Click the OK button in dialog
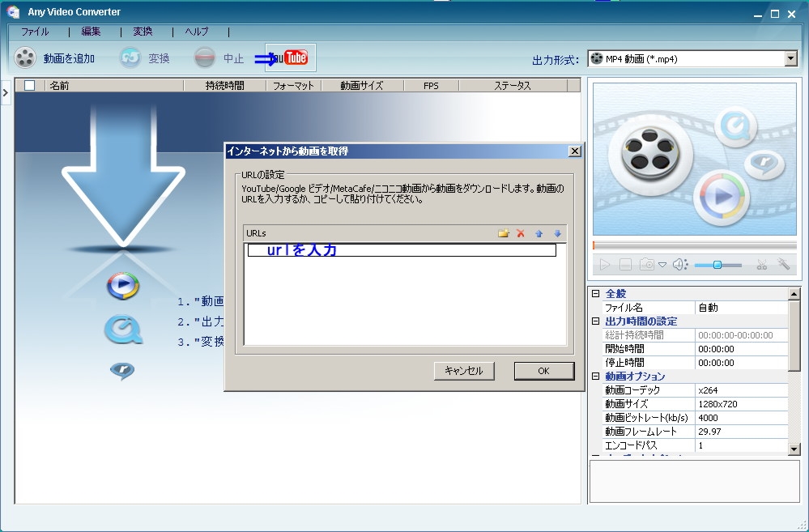This screenshot has height=532, width=809. (544, 371)
